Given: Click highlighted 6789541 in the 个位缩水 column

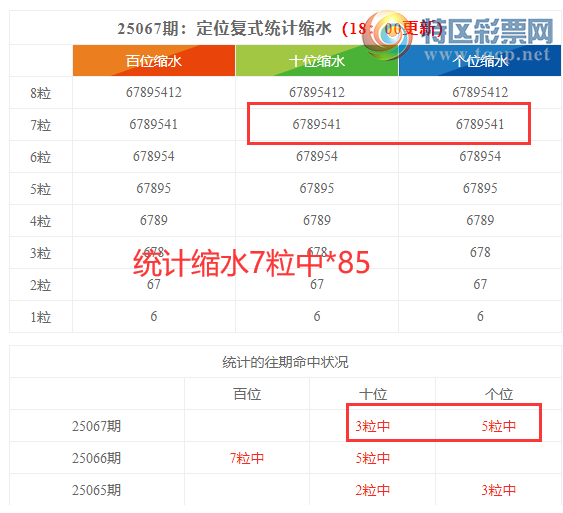Looking at the screenshot, I should [480, 124].
